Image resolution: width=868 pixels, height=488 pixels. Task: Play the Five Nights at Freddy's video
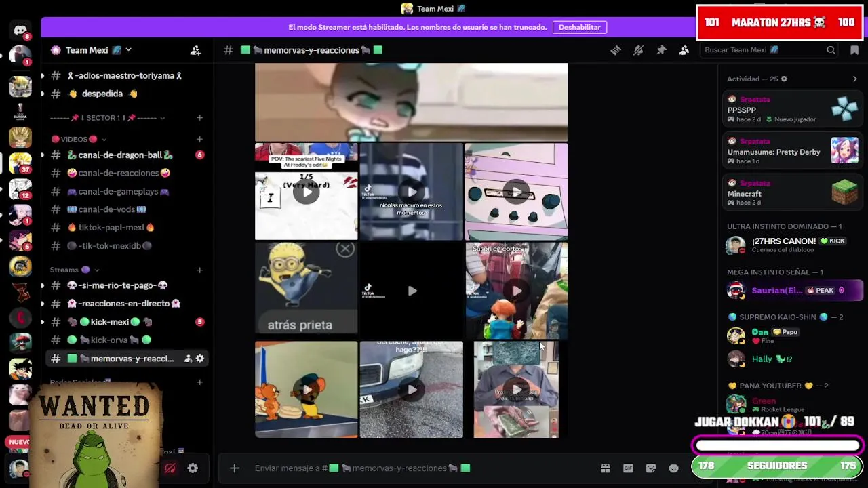coord(307,192)
